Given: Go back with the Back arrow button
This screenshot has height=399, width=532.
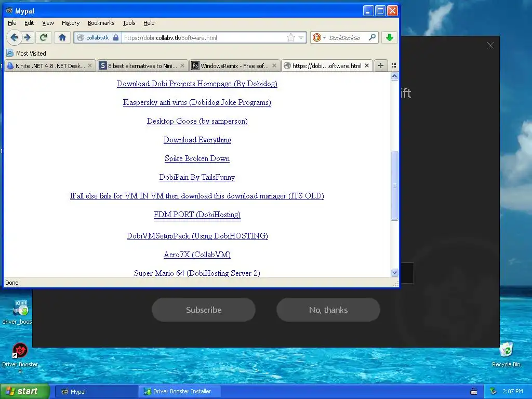Looking at the screenshot, I should [x=14, y=37].
